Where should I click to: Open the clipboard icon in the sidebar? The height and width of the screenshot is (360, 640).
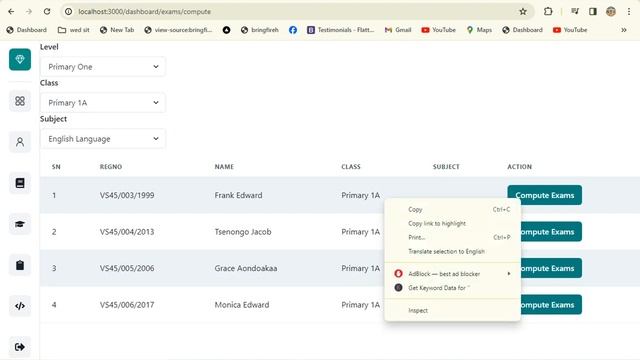pos(20,265)
